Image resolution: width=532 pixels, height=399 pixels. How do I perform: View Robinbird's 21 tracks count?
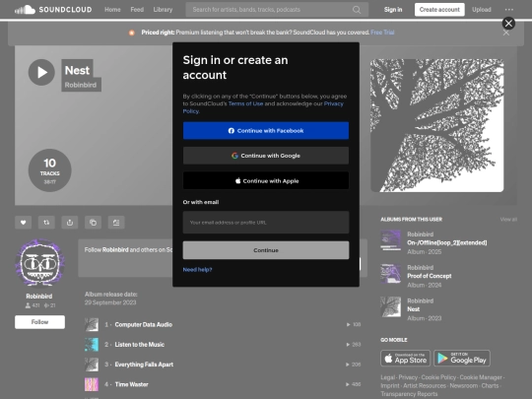point(49,305)
